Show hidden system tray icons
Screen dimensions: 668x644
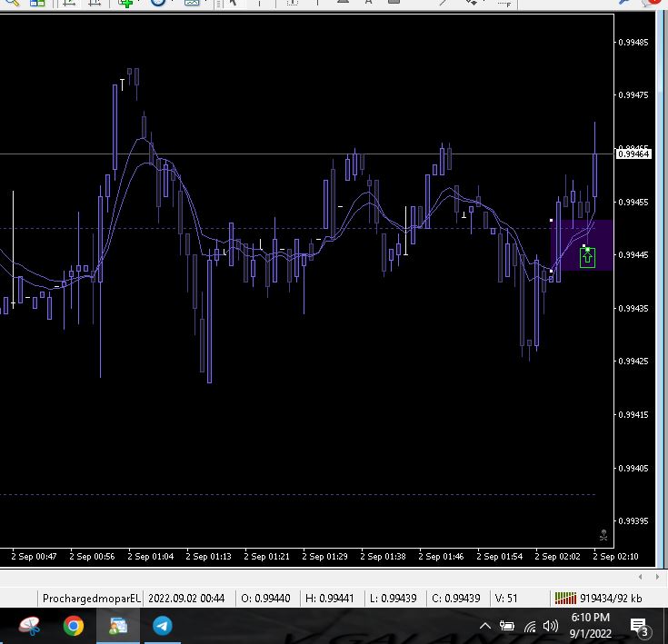[484, 626]
